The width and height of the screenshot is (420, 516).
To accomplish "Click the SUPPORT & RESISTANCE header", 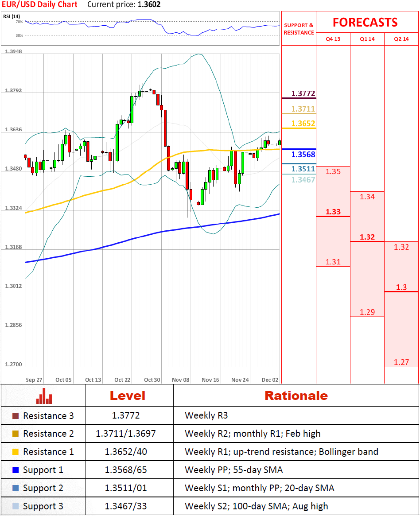I will 299,29.
